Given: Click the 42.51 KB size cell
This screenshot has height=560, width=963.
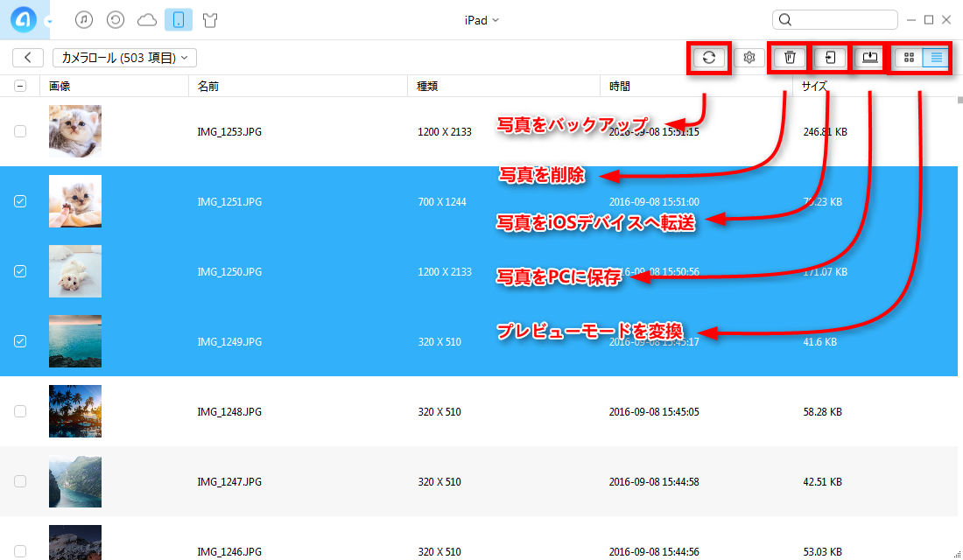Looking at the screenshot, I should [x=822, y=482].
